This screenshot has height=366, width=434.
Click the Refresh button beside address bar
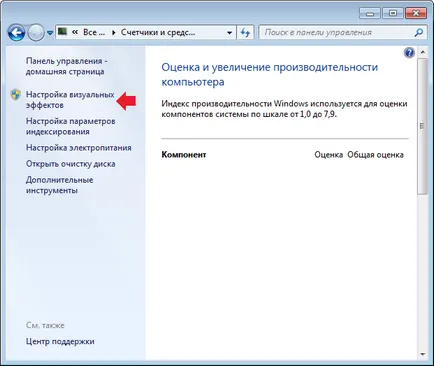click(x=245, y=33)
